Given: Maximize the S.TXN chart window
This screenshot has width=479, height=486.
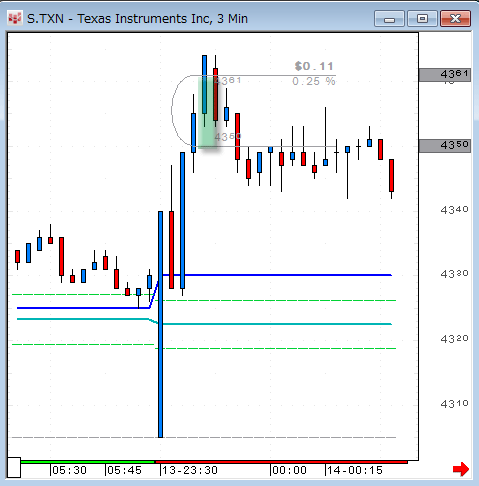Looking at the screenshot, I should pos(422,19).
